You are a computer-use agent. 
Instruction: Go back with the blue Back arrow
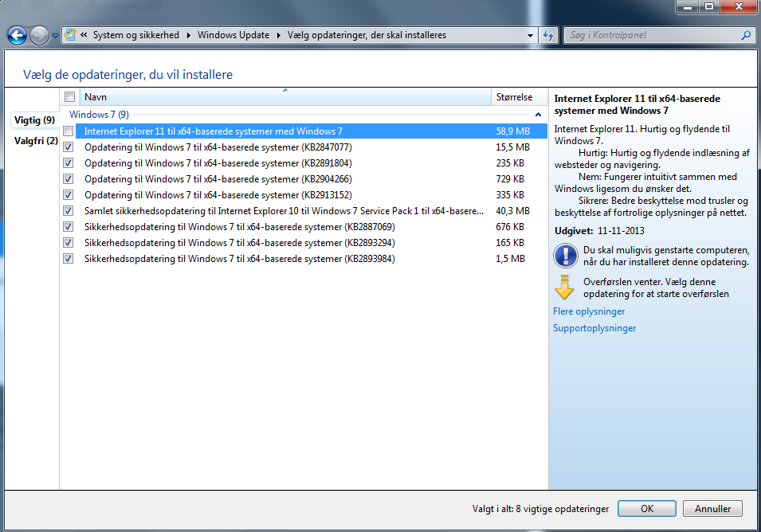[17, 35]
